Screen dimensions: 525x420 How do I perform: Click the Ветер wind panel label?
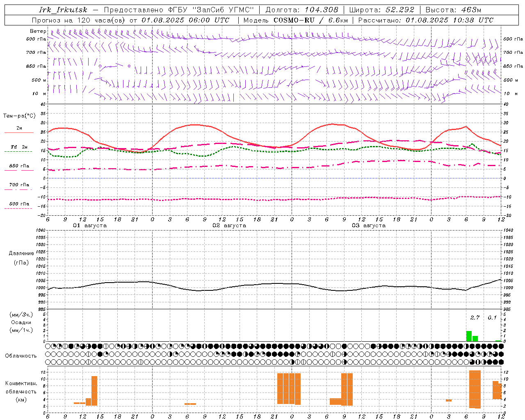point(38,31)
